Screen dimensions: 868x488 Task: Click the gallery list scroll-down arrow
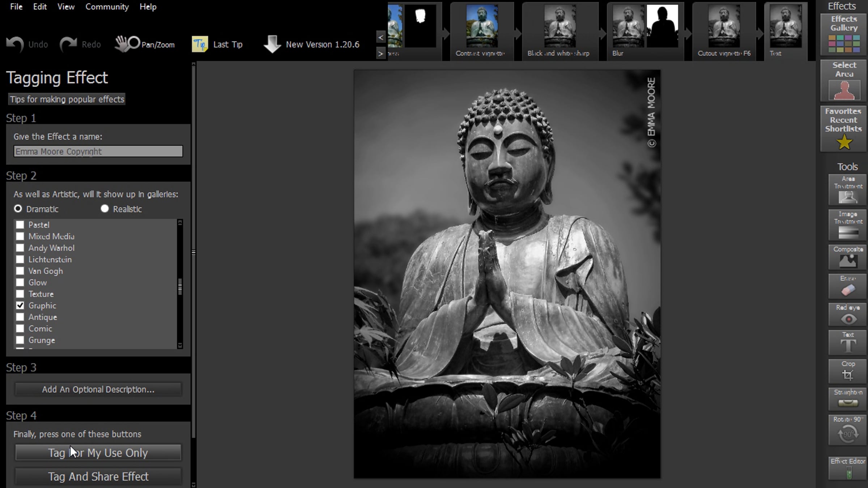coord(180,346)
